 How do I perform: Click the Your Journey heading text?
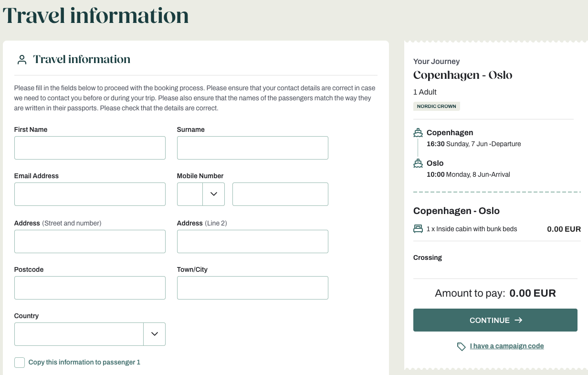pos(437,61)
